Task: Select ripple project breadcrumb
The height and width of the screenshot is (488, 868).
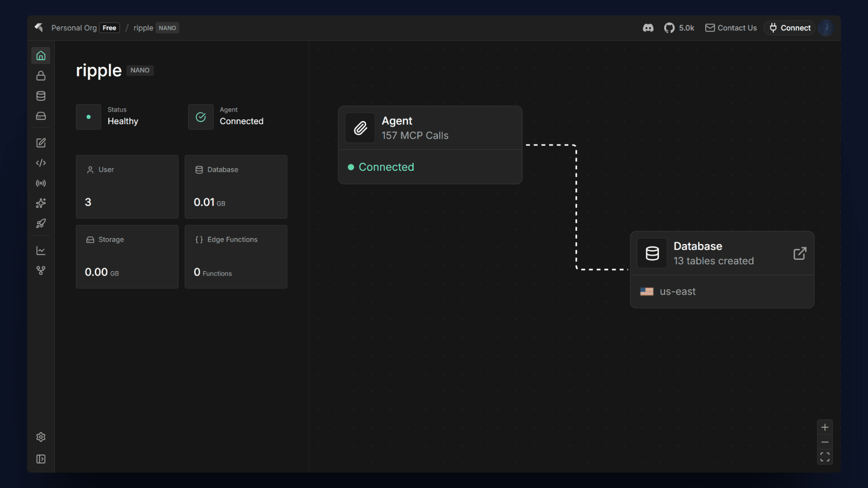Action: pyautogui.click(x=143, y=28)
